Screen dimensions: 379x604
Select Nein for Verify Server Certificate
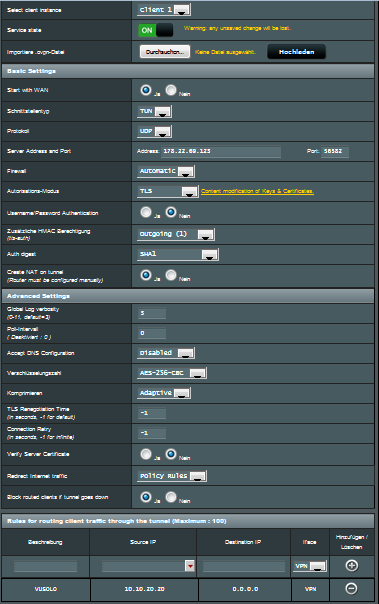click(171, 454)
